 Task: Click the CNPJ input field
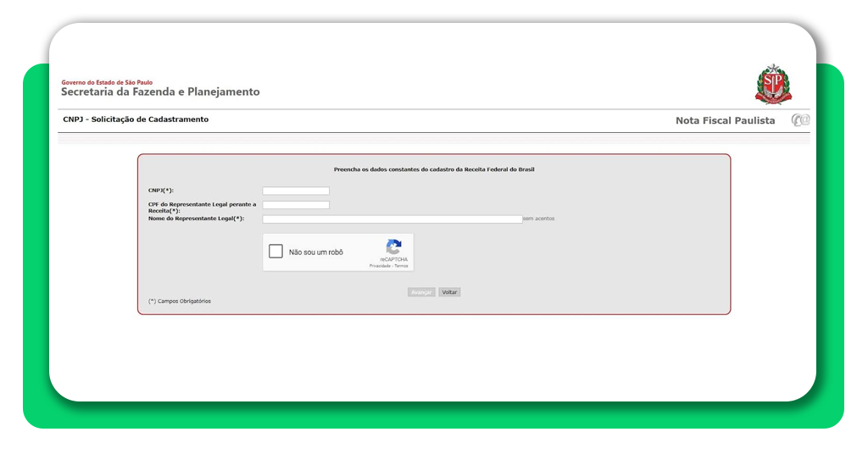coord(296,191)
